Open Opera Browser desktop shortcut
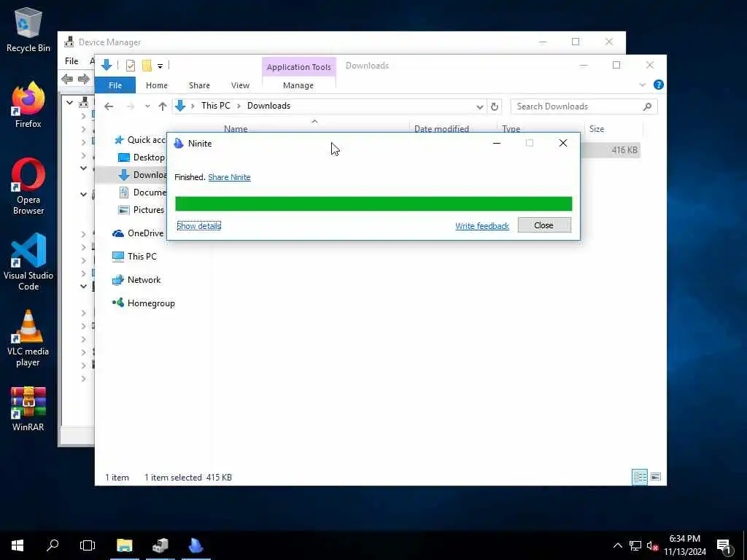 pyautogui.click(x=28, y=186)
